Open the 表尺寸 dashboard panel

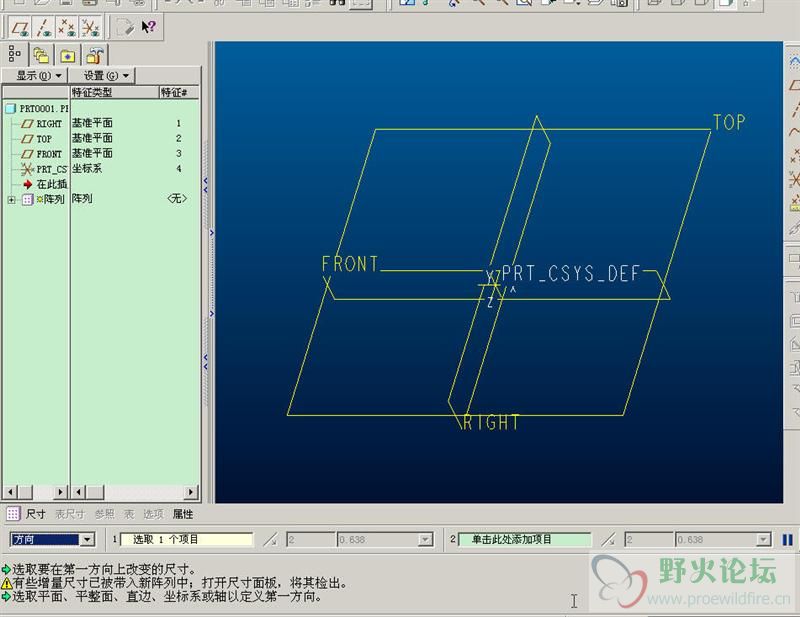tap(70, 514)
